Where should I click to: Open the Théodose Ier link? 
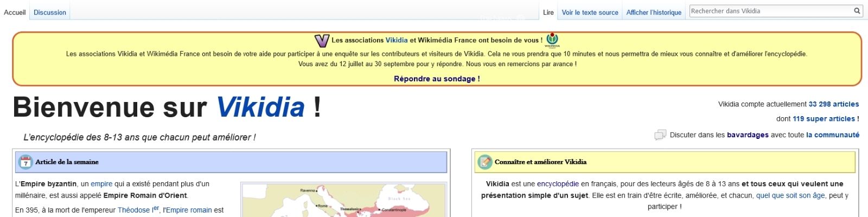point(138,209)
